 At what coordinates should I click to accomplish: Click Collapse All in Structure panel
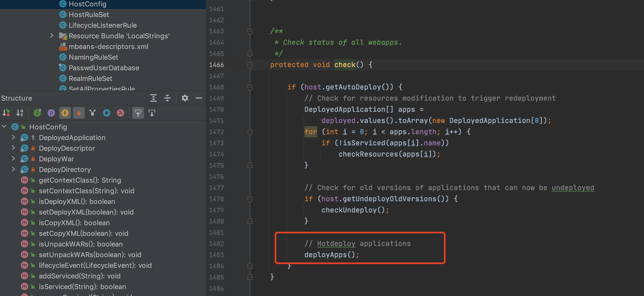(167, 98)
